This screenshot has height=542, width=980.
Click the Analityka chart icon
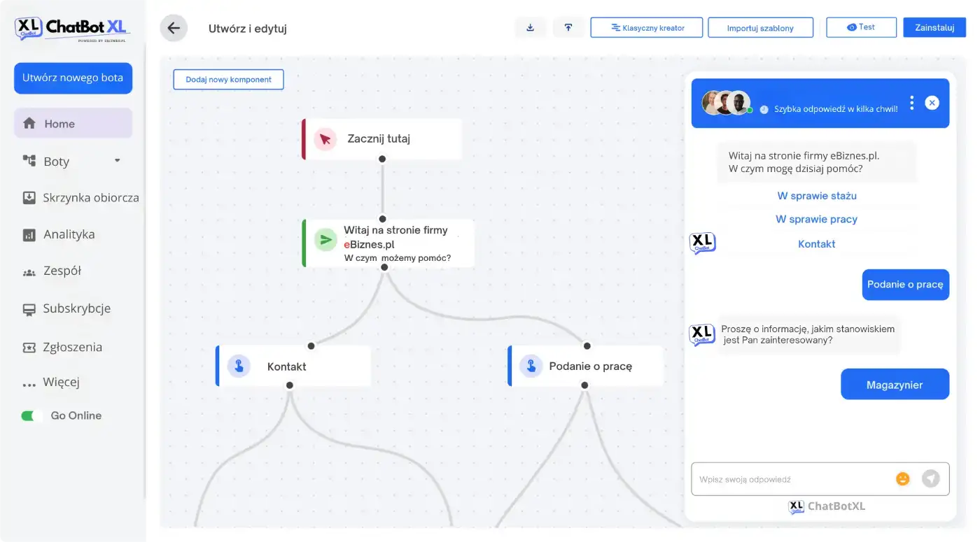29,235
